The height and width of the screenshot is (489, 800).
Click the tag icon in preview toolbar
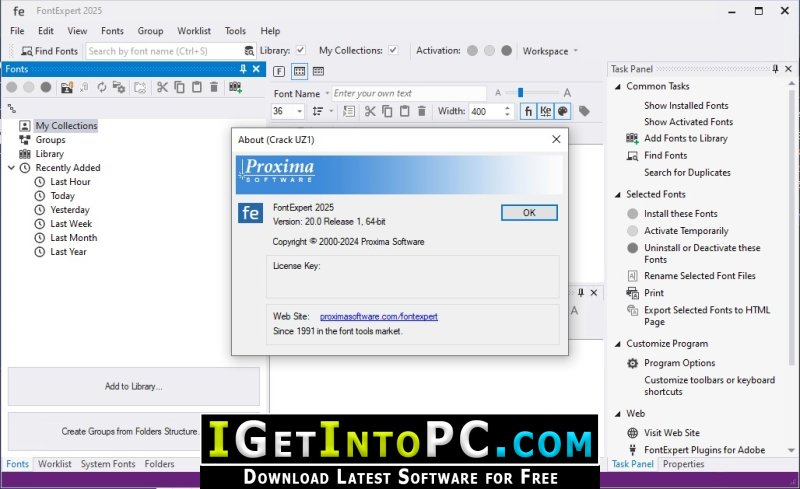[x=585, y=111]
